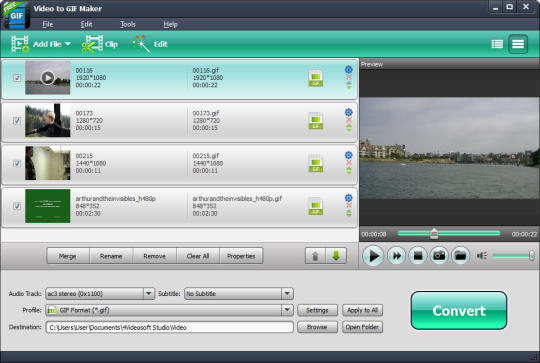Click output name 00173.gif
This screenshot has height=363, width=540.
click(206, 113)
